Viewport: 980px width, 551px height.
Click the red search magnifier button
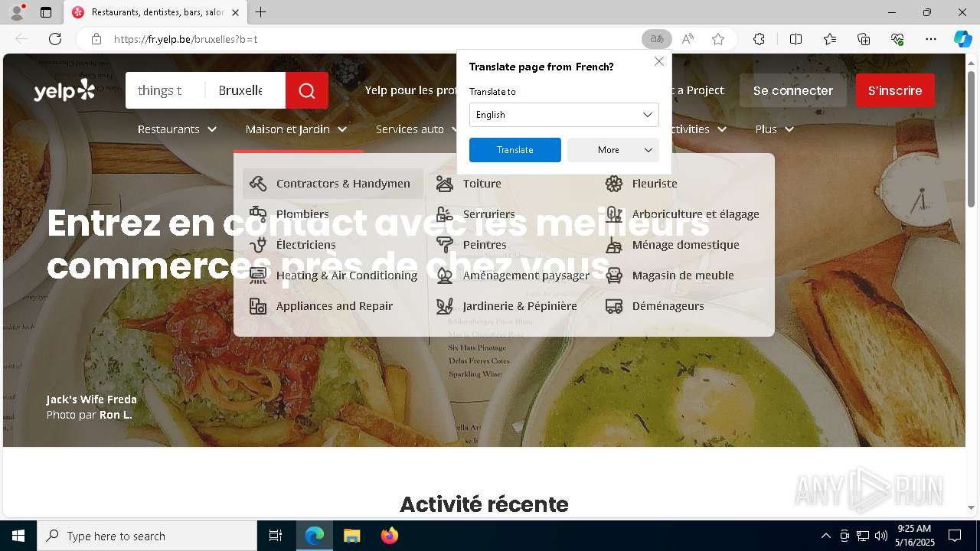pos(307,90)
